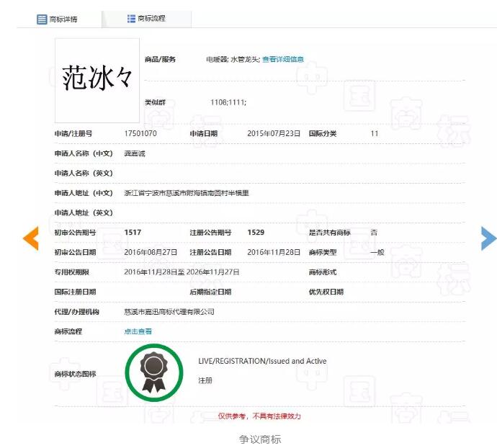Click the 商标流程 tab bullet-list icon
This screenshot has height=448, width=497.
tap(131, 19)
